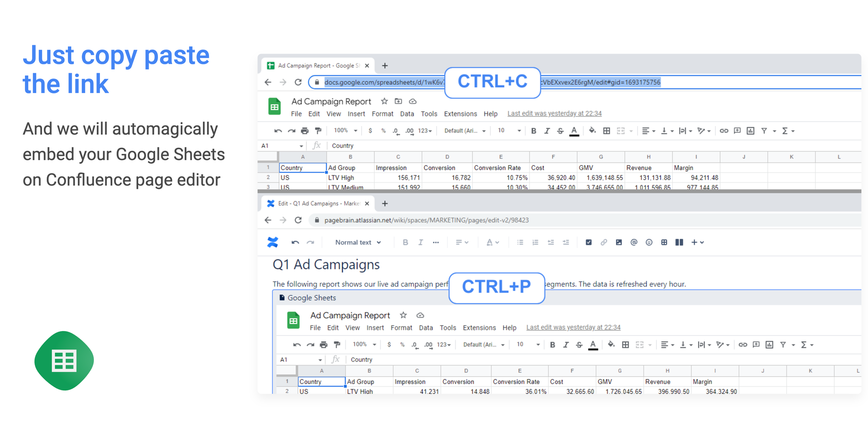Star the Ad Campaign Report in top window

(384, 101)
